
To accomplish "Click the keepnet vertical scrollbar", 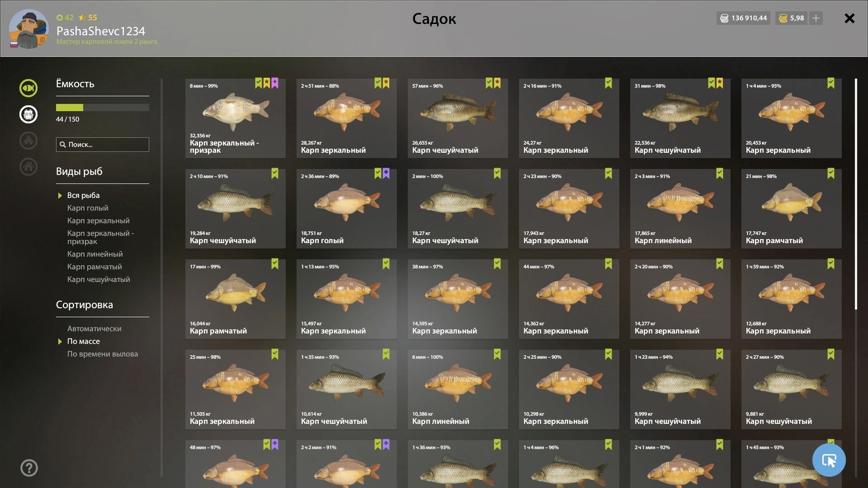I will tap(856, 194).
